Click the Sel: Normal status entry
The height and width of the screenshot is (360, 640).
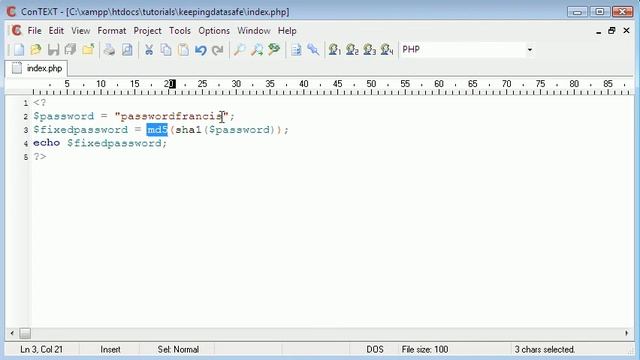point(178,349)
